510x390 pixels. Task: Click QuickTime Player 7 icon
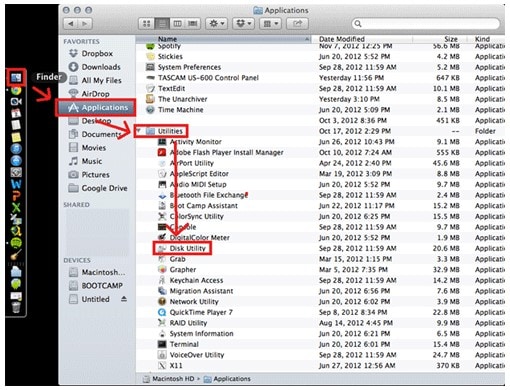[162, 312]
